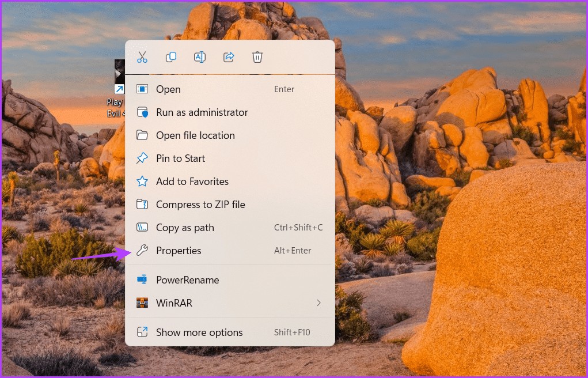Choose Add to Favorites
The image size is (588, 378).
tap(230, 182)
